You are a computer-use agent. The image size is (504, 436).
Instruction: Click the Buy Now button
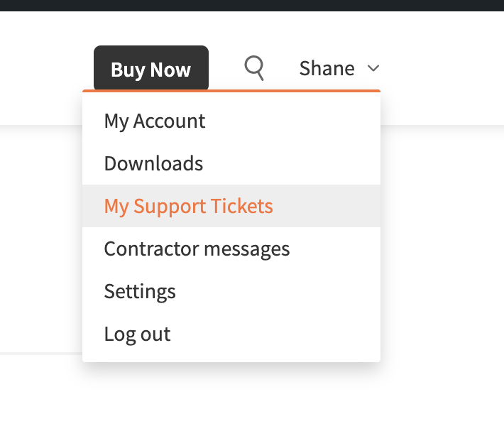pos(151,68)
